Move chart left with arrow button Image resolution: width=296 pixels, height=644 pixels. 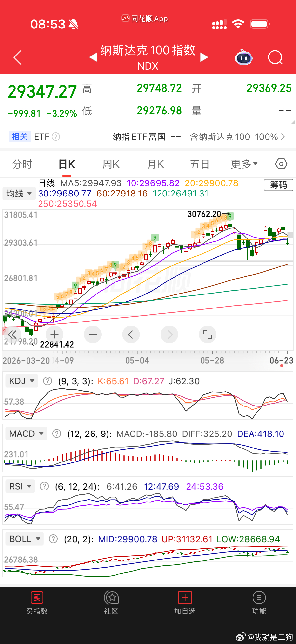pos(131,334)
